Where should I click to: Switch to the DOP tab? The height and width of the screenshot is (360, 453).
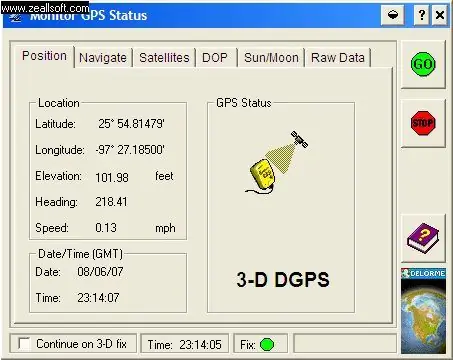click(x=215, y=58)
